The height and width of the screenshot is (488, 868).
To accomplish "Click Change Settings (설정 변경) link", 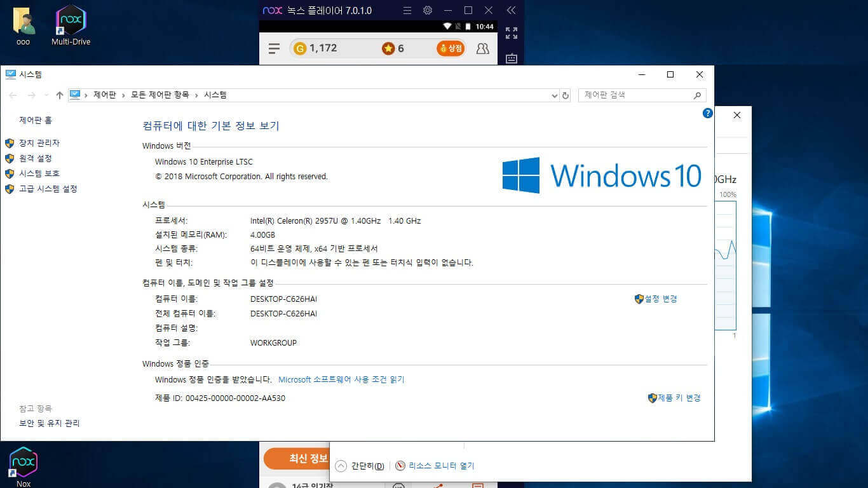I will (x=661, y=299).
